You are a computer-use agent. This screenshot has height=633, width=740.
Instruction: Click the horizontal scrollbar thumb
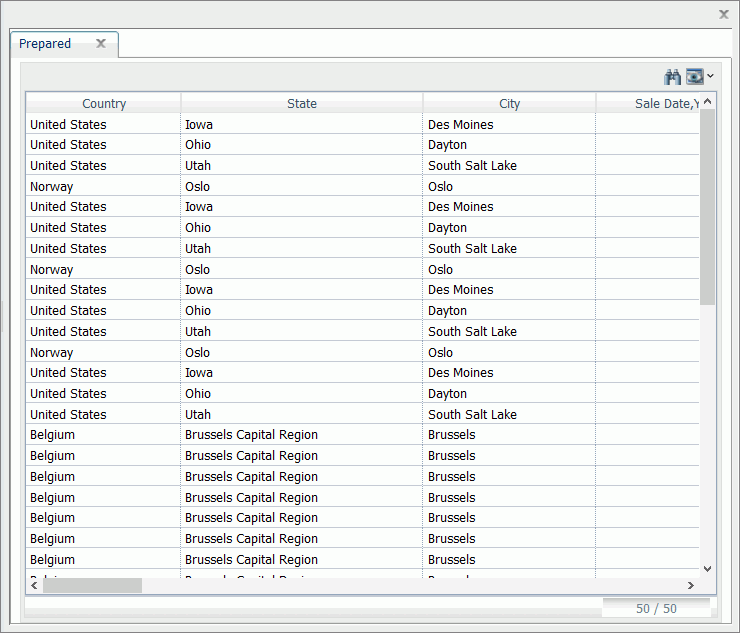(92, 585)
